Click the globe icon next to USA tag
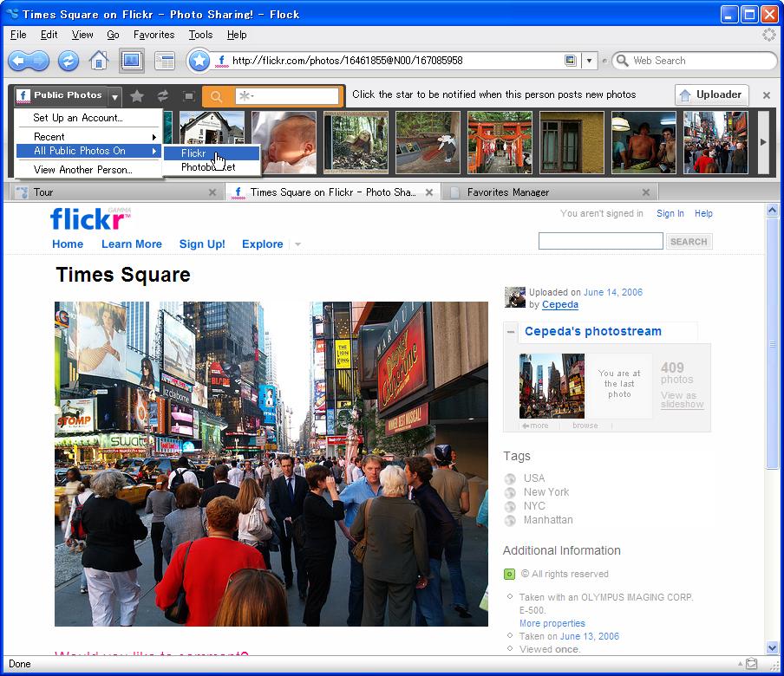 [x=510, y=478]
